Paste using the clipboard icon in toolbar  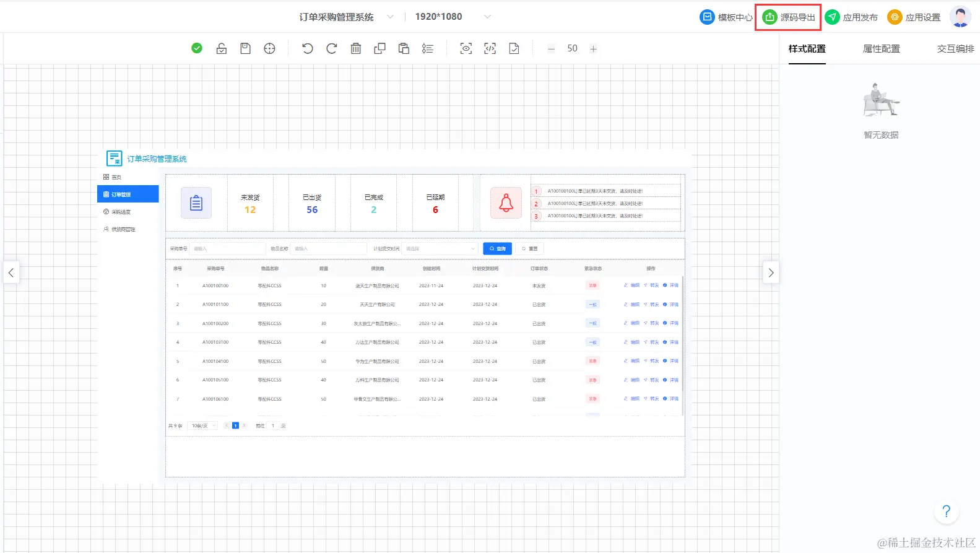(x=404, y=48)
